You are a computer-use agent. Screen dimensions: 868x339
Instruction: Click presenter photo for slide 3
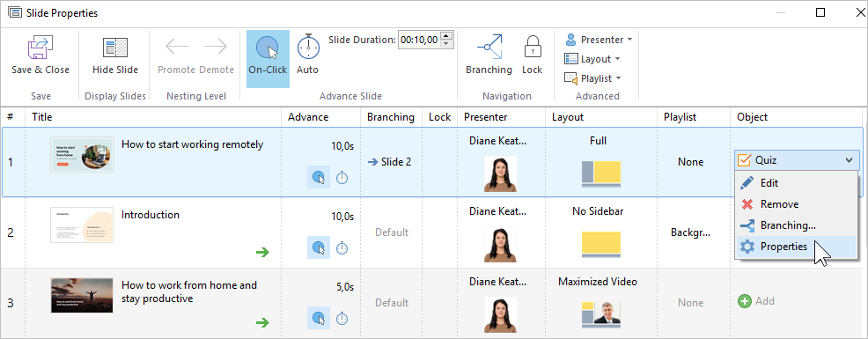click(500, 314)
